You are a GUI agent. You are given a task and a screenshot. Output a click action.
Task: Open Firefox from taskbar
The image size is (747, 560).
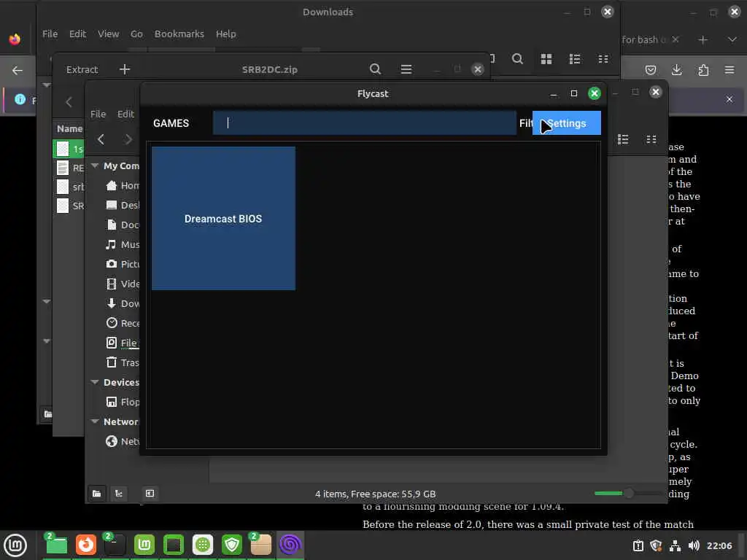[x=86, y=545]
